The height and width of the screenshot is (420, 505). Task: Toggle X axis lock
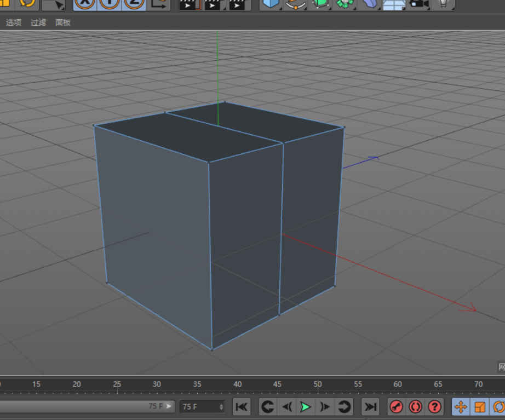pos(85,4)
